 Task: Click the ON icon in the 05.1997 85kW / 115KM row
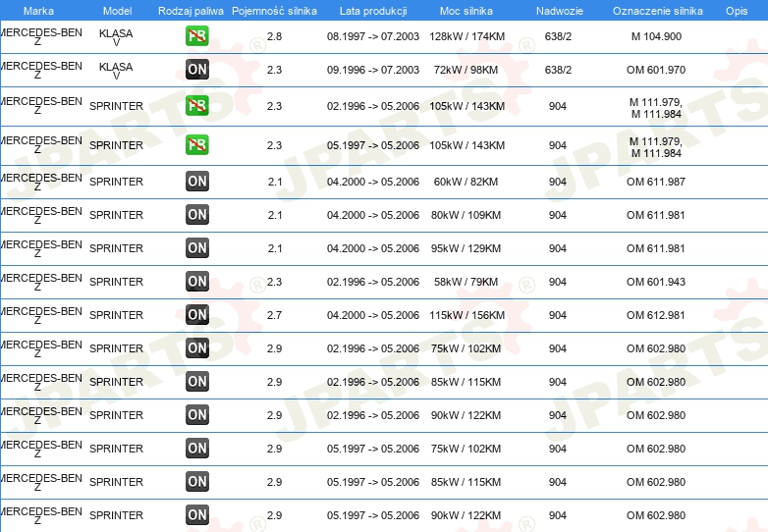click(x=196, y=481)
